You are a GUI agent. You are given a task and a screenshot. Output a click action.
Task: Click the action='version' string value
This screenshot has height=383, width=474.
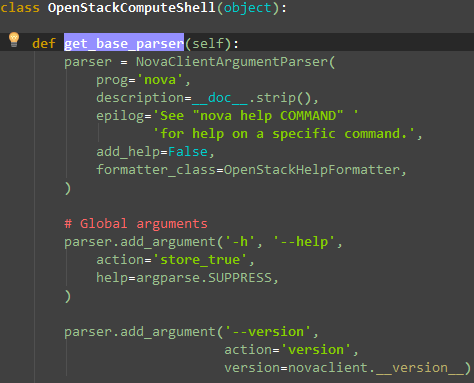pyautogui.click(x=316, y=350)
